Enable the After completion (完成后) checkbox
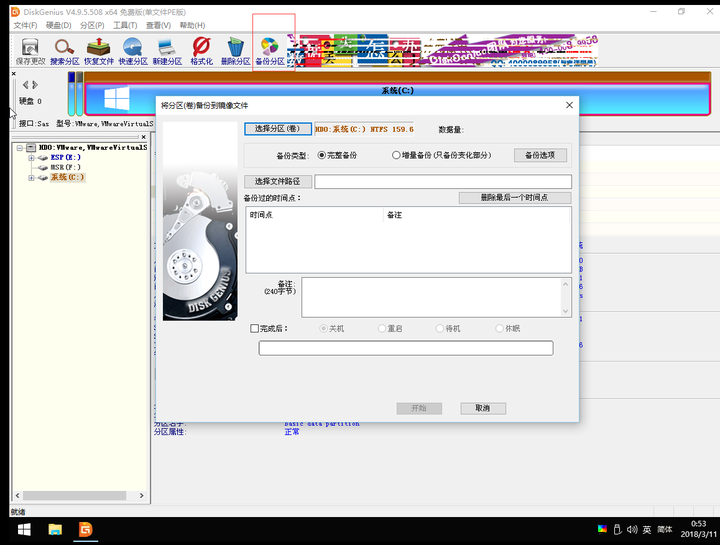The width and height of the screenshot is (720, 545). click(x=254, y=328)
